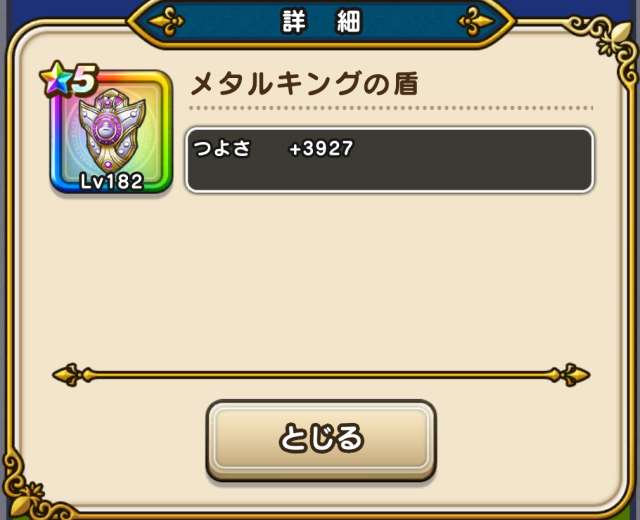The height and width of the screenshot is (520, 640).
Task: Click the gold divider line center
Action: 321,374
